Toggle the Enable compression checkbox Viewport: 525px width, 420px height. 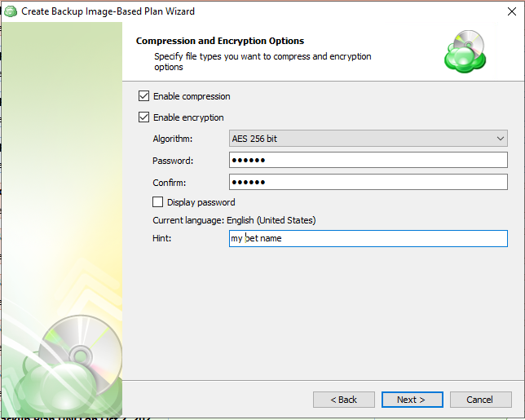[x=144, y=96]
